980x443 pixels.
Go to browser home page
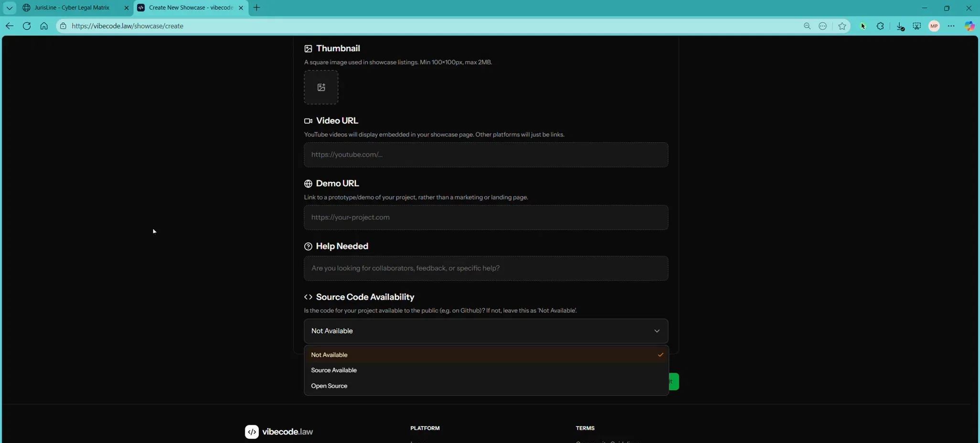pos(44,26)
